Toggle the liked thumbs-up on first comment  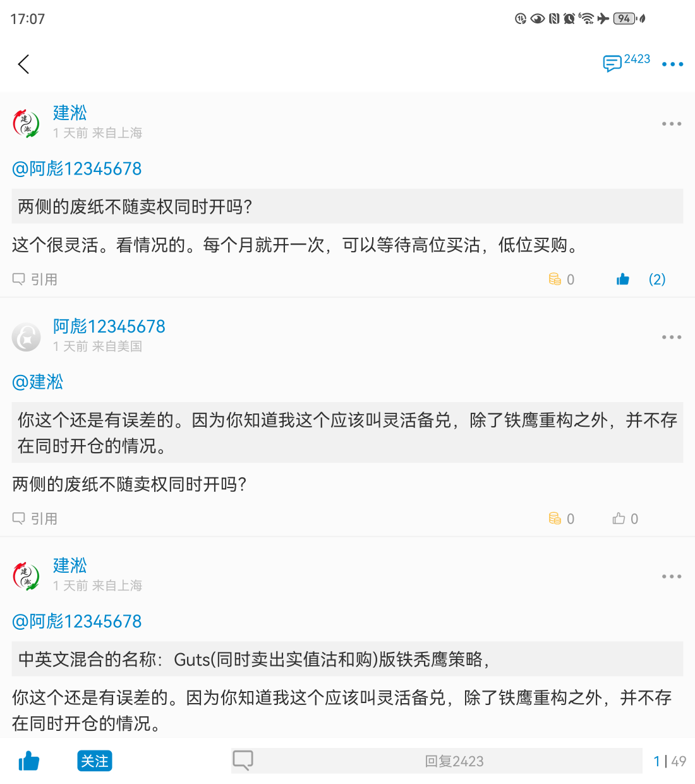pos(623,279)
